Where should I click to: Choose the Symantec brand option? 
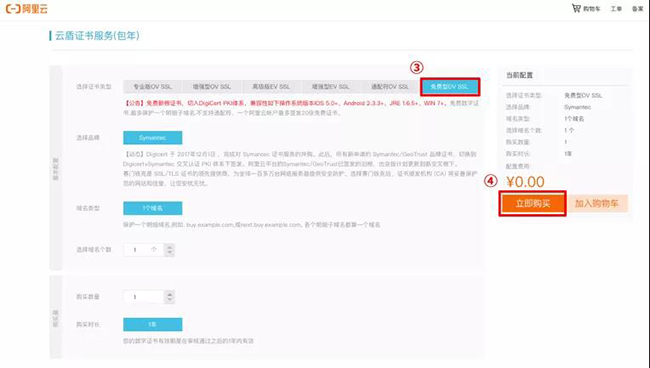click(x=153, y=138)
